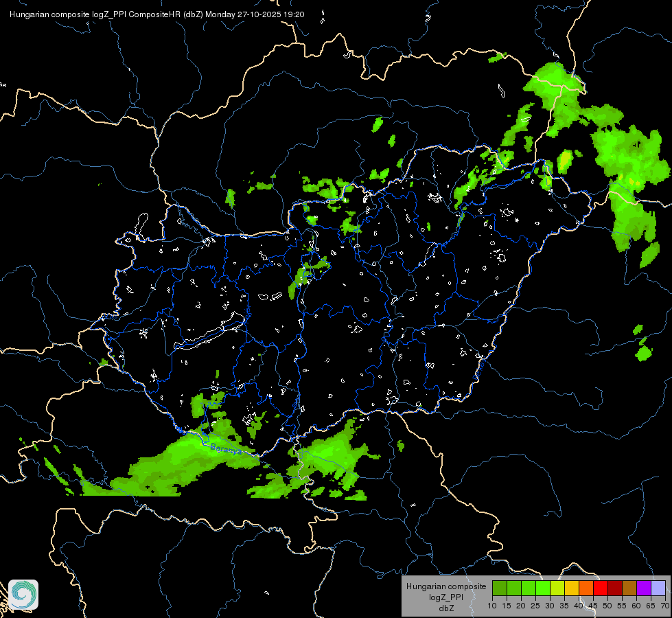
Task: Click the 35 dBZ yellow swatch
Action: point(572,588)
